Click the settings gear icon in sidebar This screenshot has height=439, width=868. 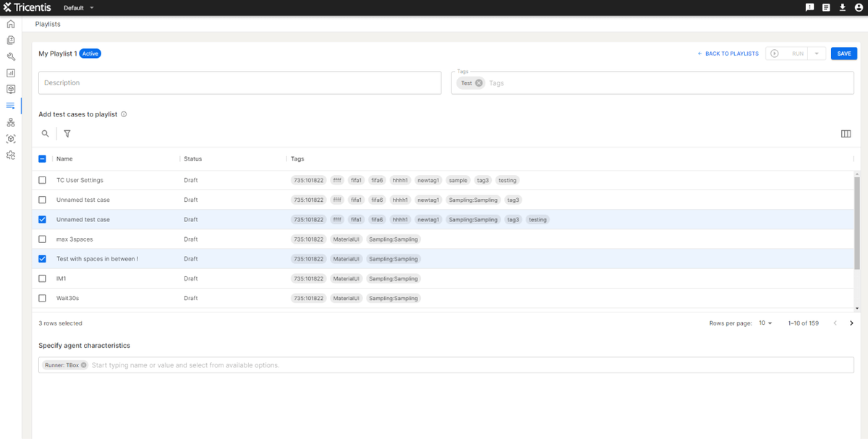tap(10, 154)
